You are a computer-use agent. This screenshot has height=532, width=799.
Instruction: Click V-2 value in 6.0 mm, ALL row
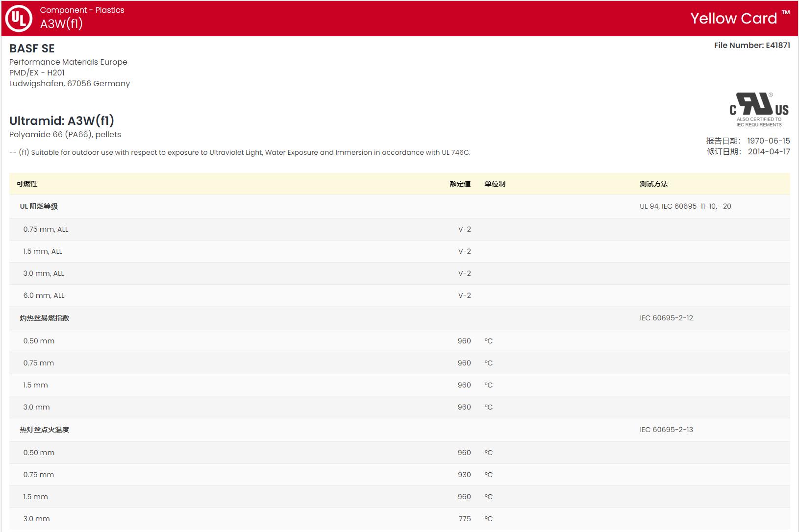click(x=464, y=295)
